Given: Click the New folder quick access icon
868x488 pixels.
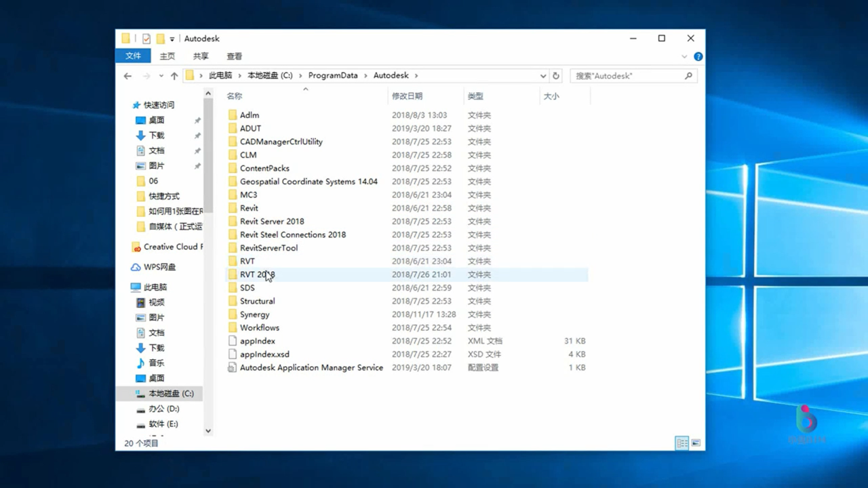Looking at the screenshot, I should click(x=160, y=39).
